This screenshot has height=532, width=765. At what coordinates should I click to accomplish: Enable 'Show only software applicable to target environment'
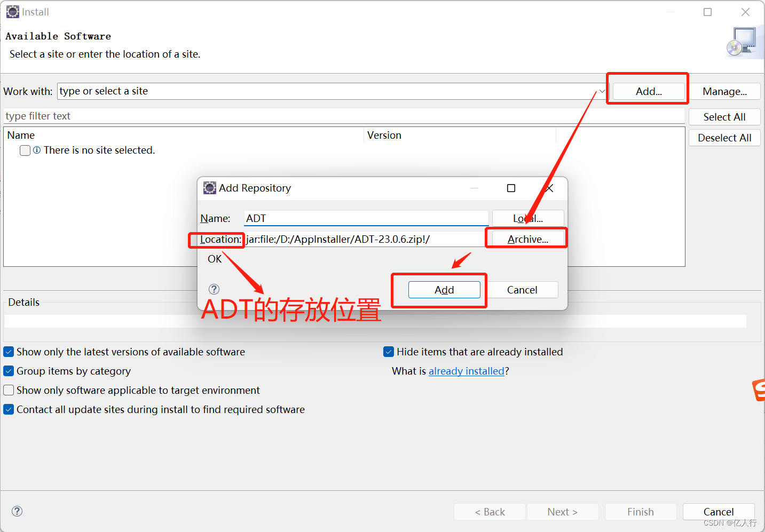coord(9,390)
